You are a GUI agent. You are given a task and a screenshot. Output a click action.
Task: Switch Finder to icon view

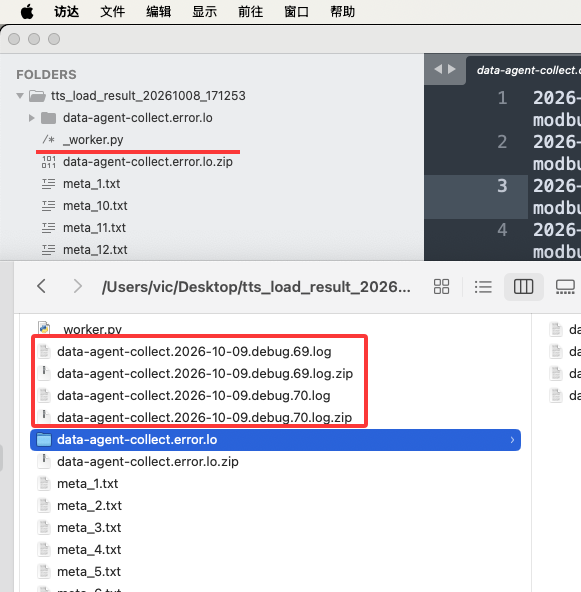pyautogui.click(x=441, y=287)
